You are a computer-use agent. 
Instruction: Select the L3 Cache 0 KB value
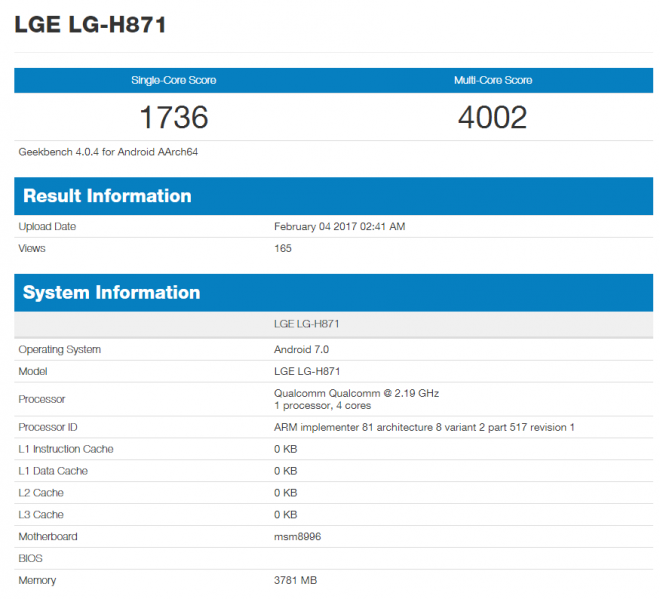tap(286, 515)
